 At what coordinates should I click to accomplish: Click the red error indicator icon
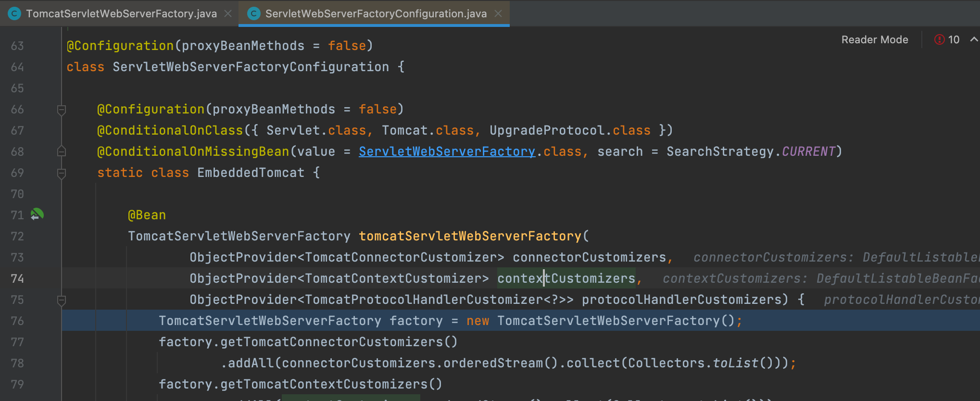click(x=939, y=39)
